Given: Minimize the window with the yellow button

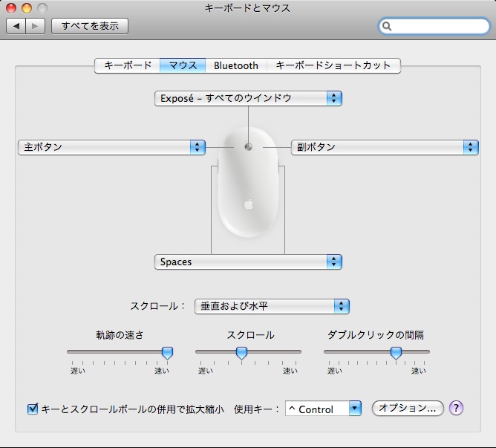Looking at the screenshot, I should click(x=27, y=8).
